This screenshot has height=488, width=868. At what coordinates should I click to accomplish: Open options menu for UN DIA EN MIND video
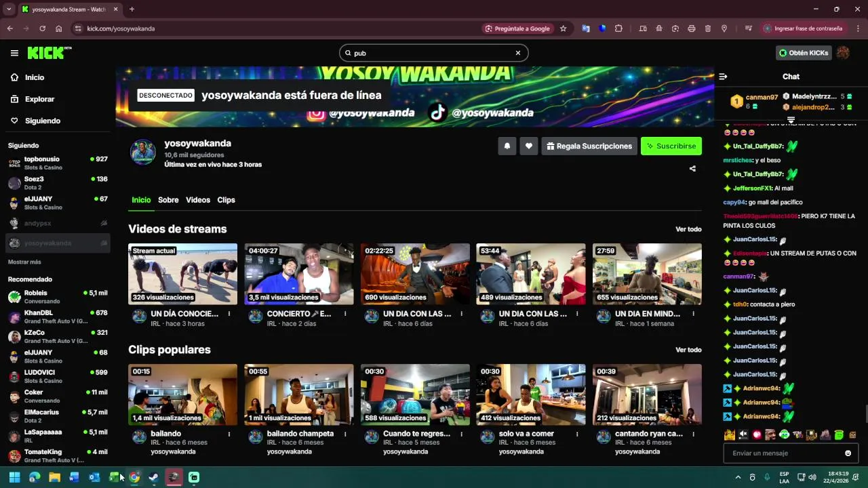pos(693,314)
